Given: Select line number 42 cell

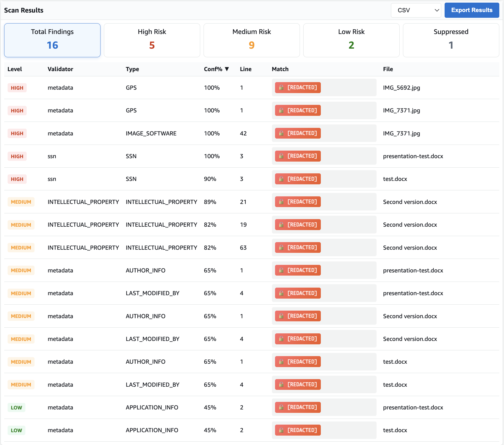Looking at the screenshot, I should [x=243, y=133].
